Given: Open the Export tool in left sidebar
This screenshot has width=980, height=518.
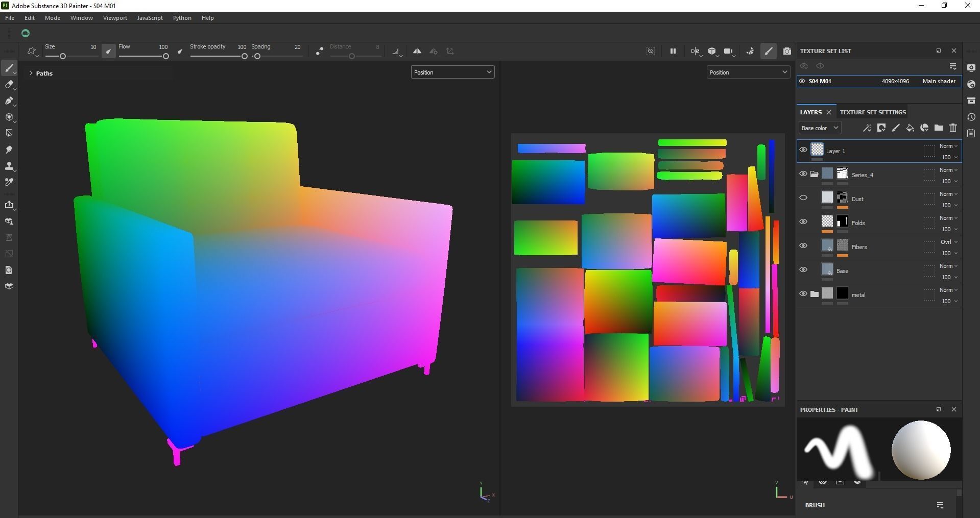Looking at the screenshot, I should [x=9, y=205].
